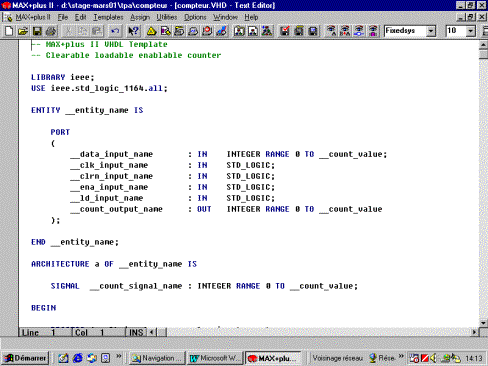Click __clk_input_name in the port list
This screenshot has height=366, width=488.
tap(109, 165)
